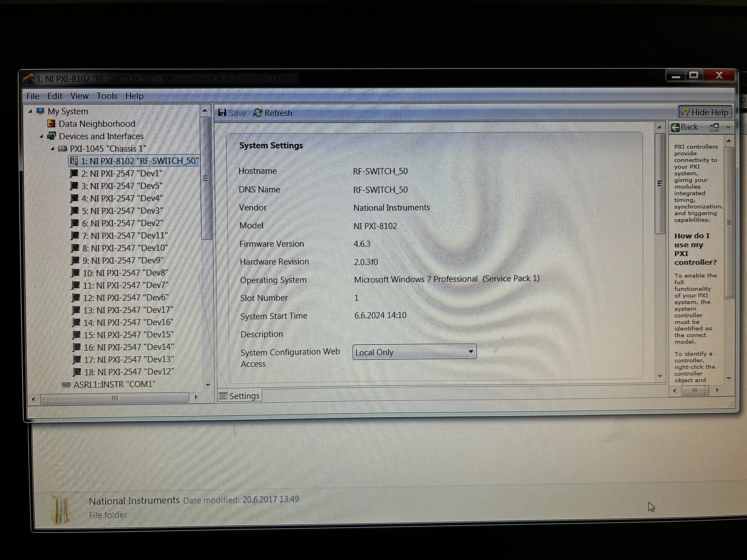Viewport: 747px width, 560px height.
Task: Click the Refresh arrows icon
Action: tap(258, 113)
